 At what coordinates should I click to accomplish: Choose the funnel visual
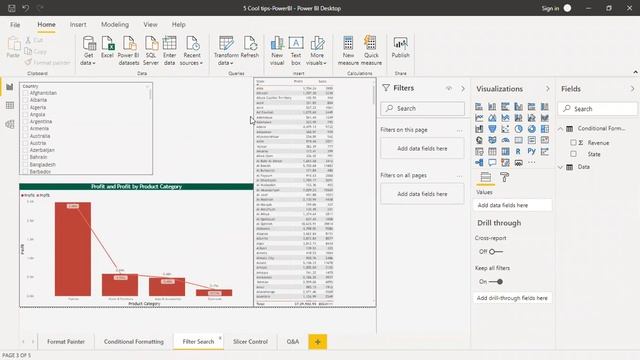click(492, 129)
